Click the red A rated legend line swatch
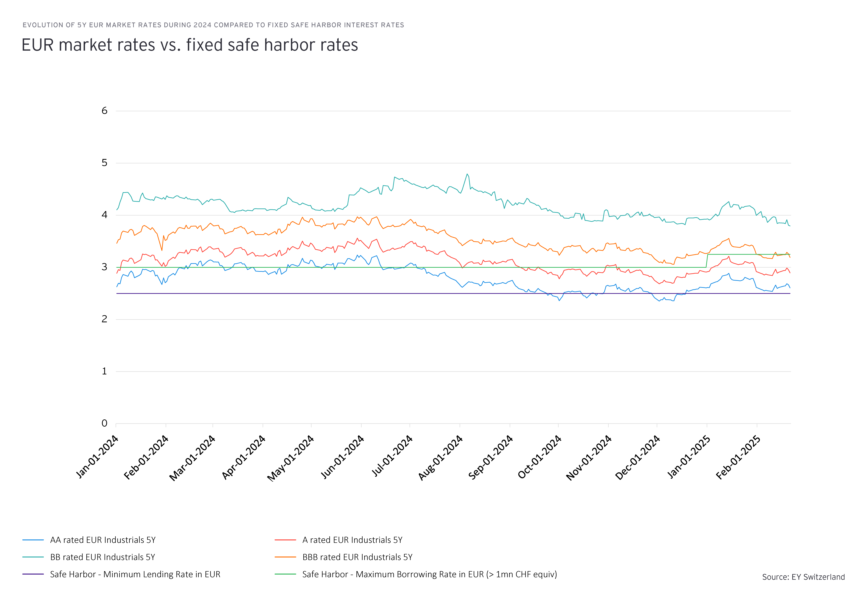The width and height of the screenshot is (868, 603). coord(285,540)
